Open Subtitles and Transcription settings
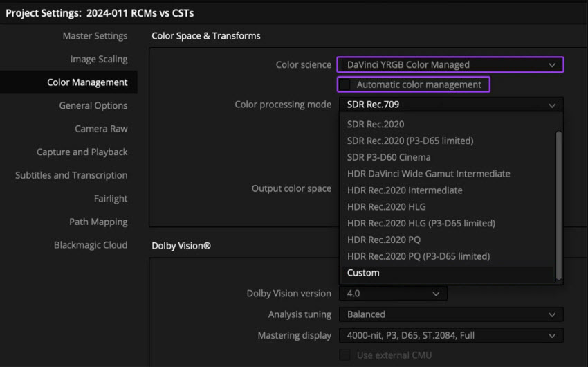Viewport: 588px width, 367px height. tap(71, 175)
